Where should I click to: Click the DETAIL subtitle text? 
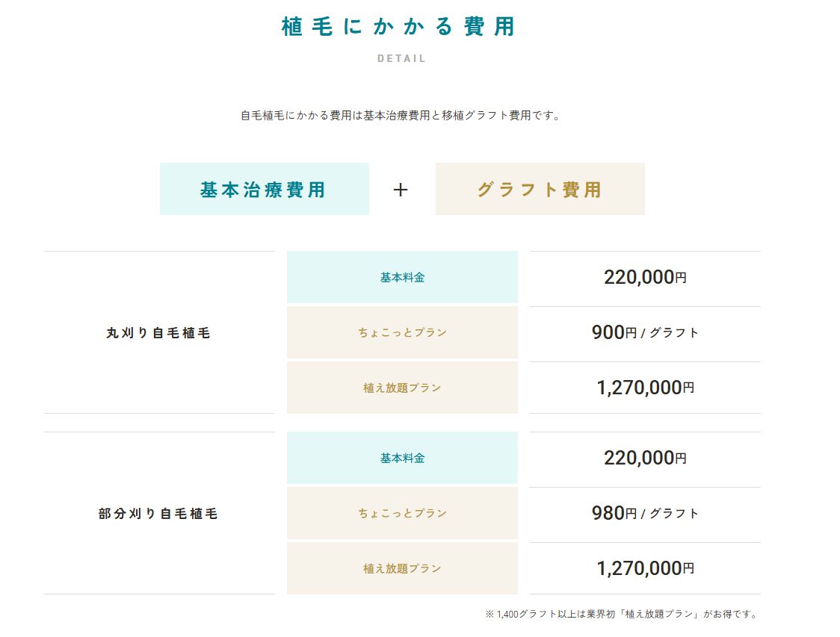pos(401,58)
